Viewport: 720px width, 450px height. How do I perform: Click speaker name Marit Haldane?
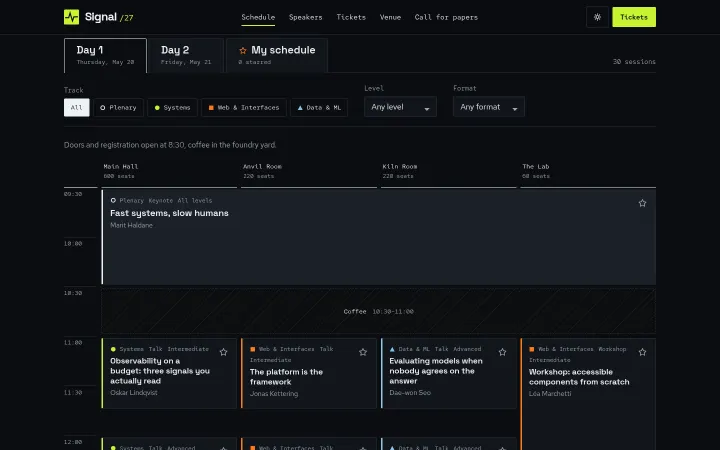(x=131, y=225)
